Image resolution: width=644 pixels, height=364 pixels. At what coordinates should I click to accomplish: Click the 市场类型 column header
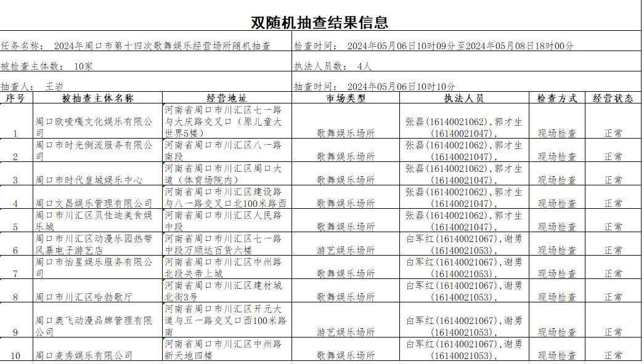(346, 98)
